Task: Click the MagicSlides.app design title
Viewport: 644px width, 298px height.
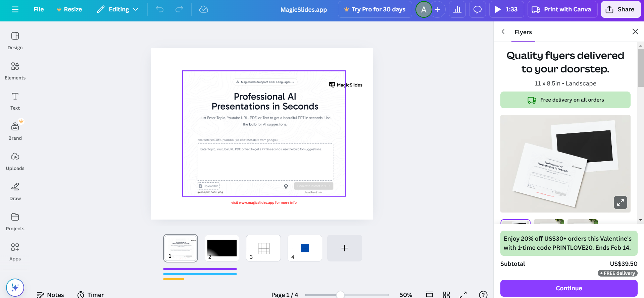Action: click(x=304, y=9)
